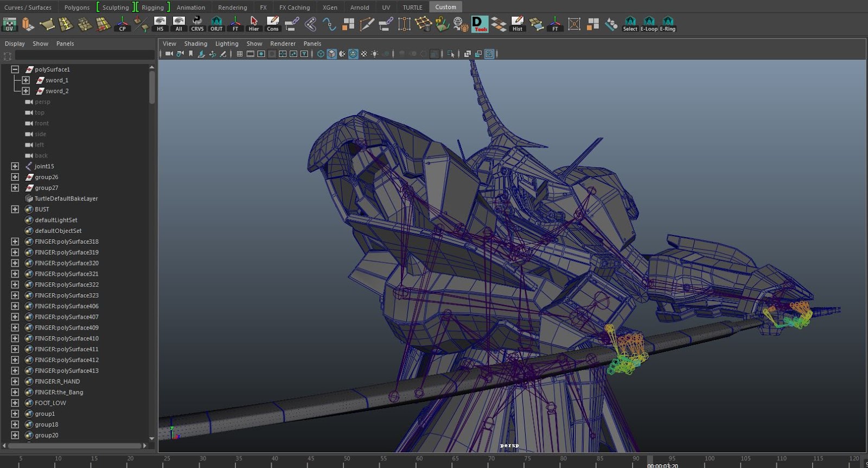Click the CRVS python shelf icon
Screen dimensions: 868x468
[197, 24]
